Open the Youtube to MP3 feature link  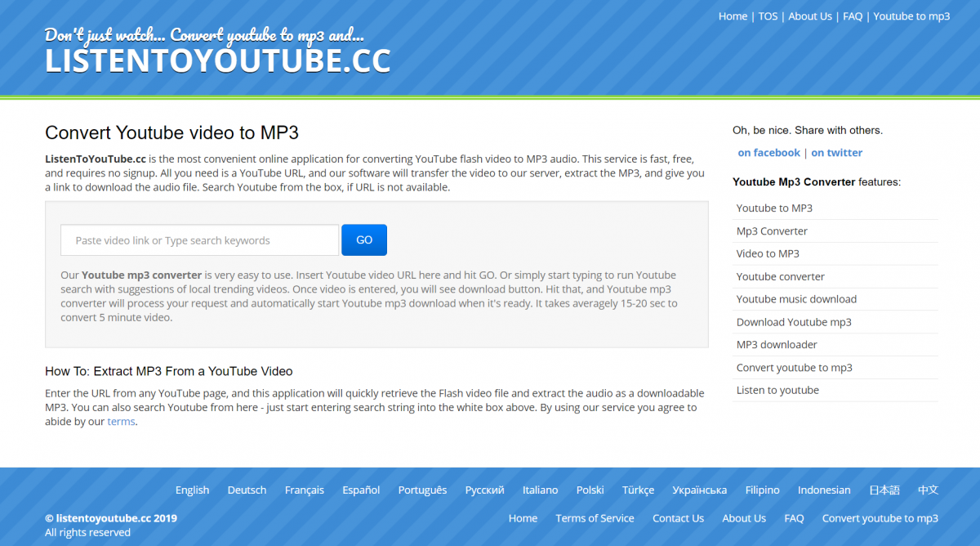point(774,208)
